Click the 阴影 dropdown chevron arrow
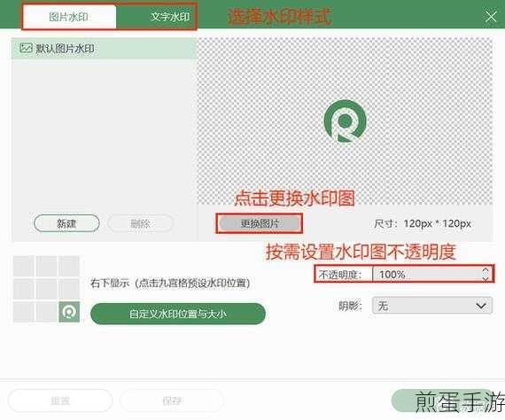Viewport: 505px width, 420px height. pos(481,306)
